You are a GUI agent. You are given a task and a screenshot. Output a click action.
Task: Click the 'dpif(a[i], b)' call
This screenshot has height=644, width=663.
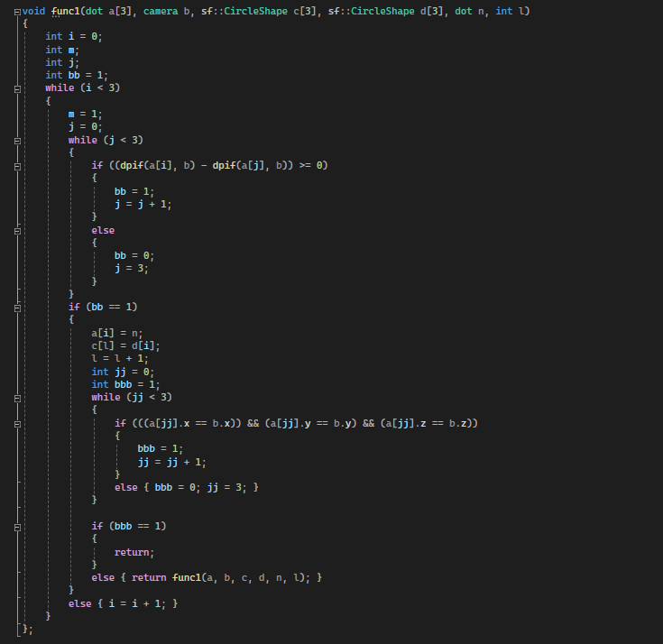[158, 165]
